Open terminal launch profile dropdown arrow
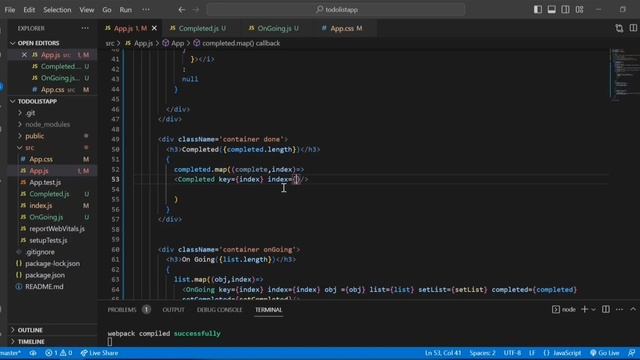 593,310
